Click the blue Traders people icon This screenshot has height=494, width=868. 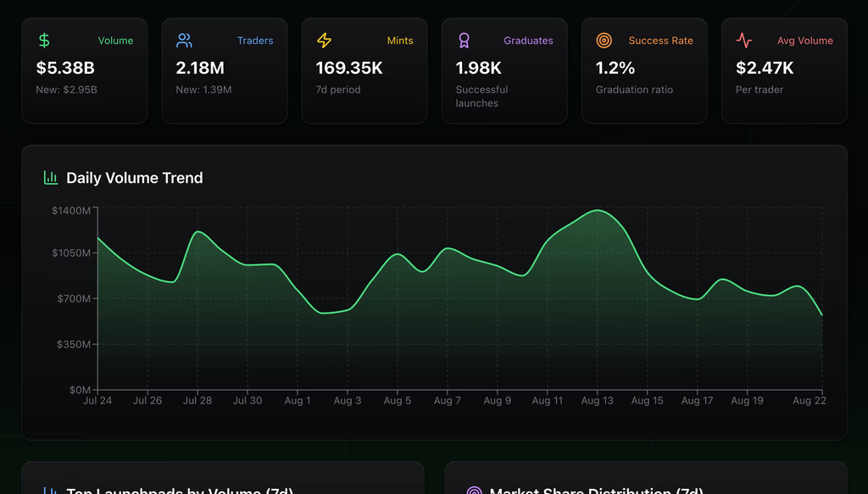(x=184, y=41)
